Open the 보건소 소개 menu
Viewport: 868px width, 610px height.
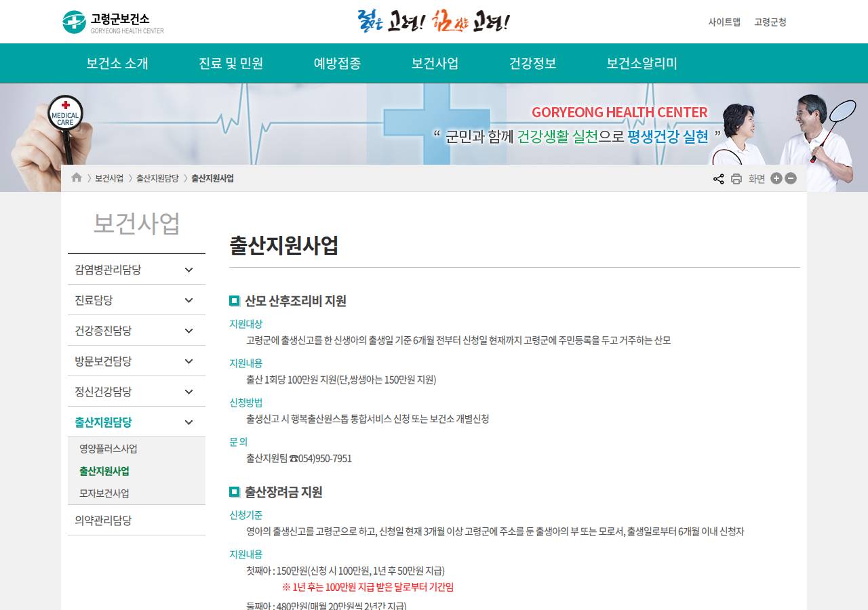point(117,63)
